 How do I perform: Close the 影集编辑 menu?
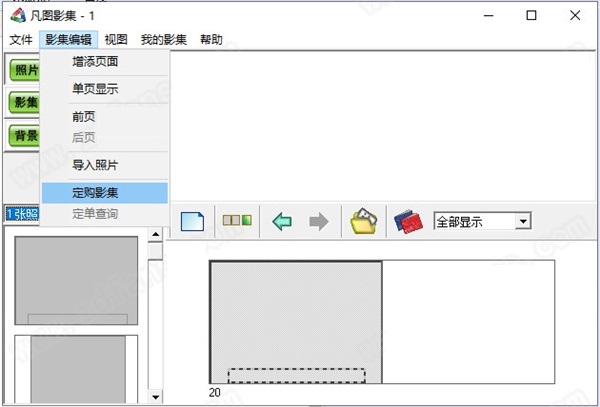click(68, 39)
